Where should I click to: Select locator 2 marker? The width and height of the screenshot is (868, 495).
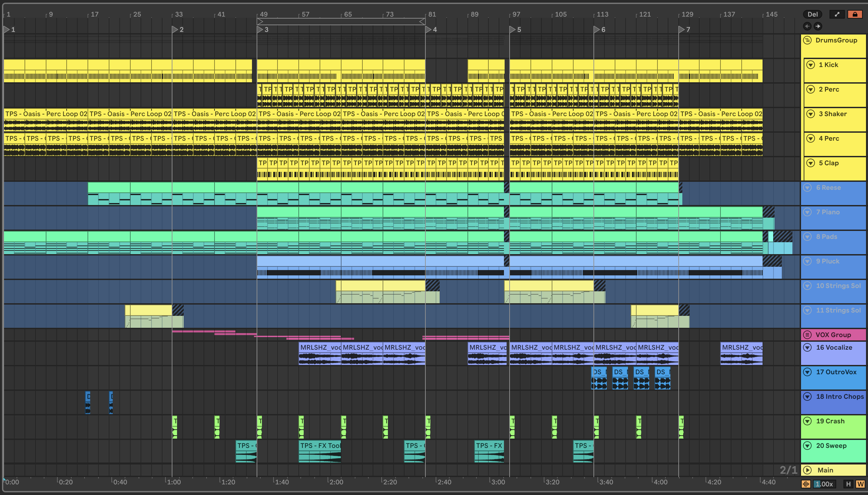pyautogui.click(x=175, y=30)
